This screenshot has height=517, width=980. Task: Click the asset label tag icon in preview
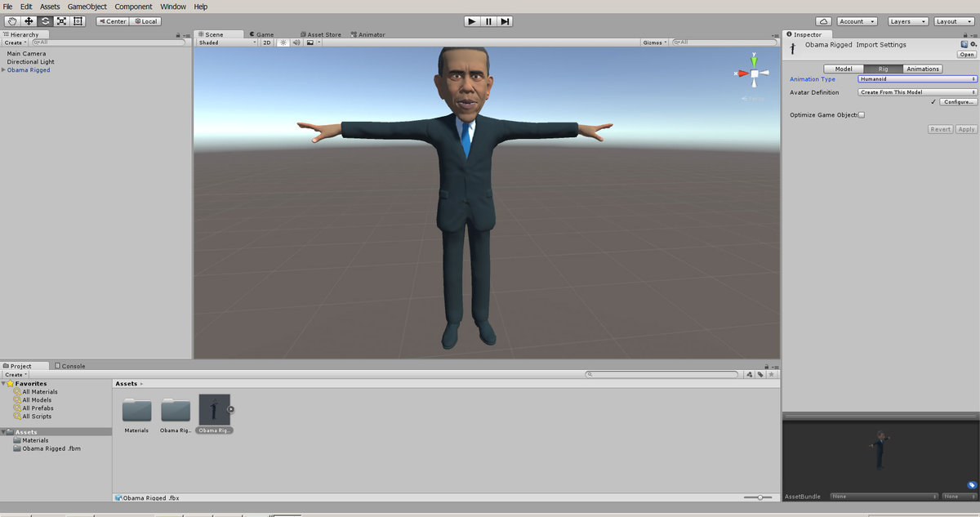(x=972, y=485)
